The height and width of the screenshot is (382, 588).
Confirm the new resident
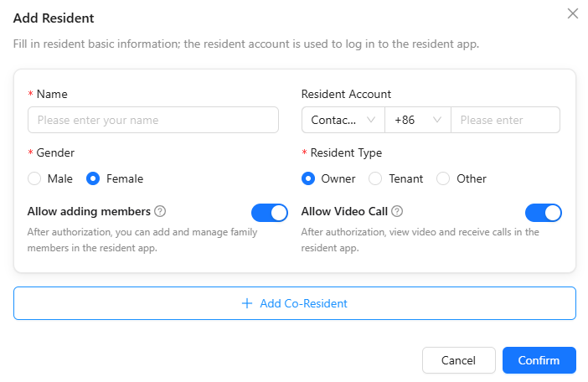point(539,360)
